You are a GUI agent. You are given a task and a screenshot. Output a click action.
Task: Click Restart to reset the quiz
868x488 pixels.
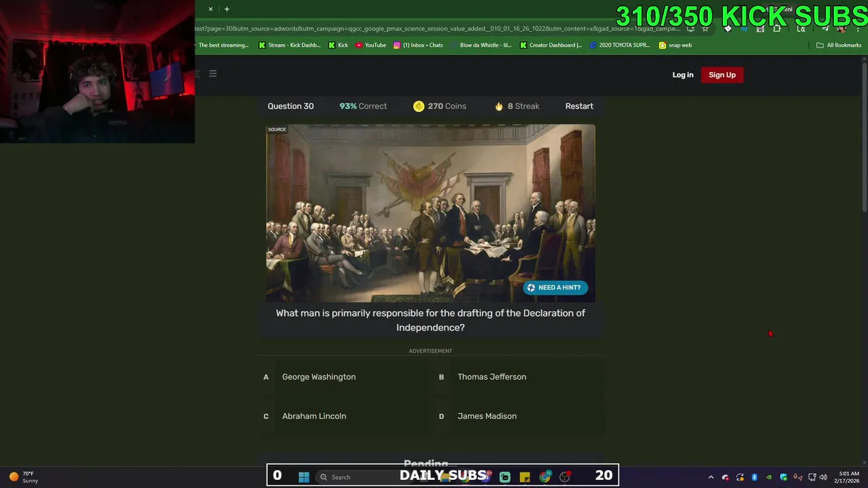tap(579, 106)
